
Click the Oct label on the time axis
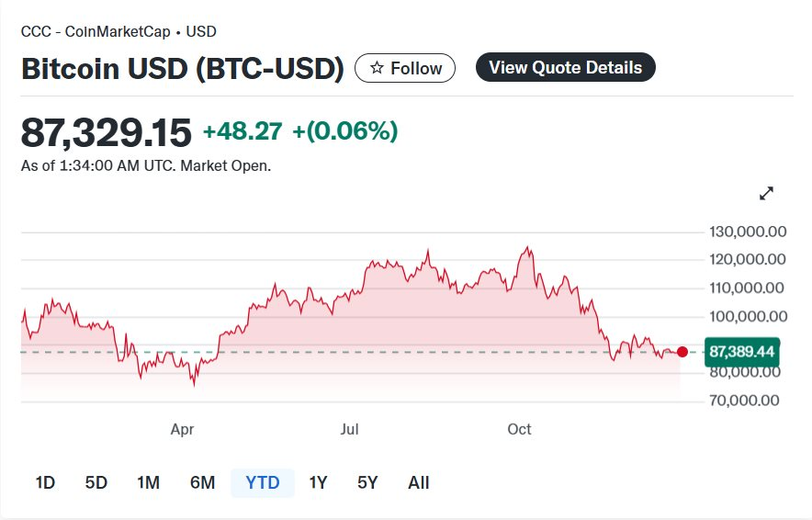click(x=520, y=429)
